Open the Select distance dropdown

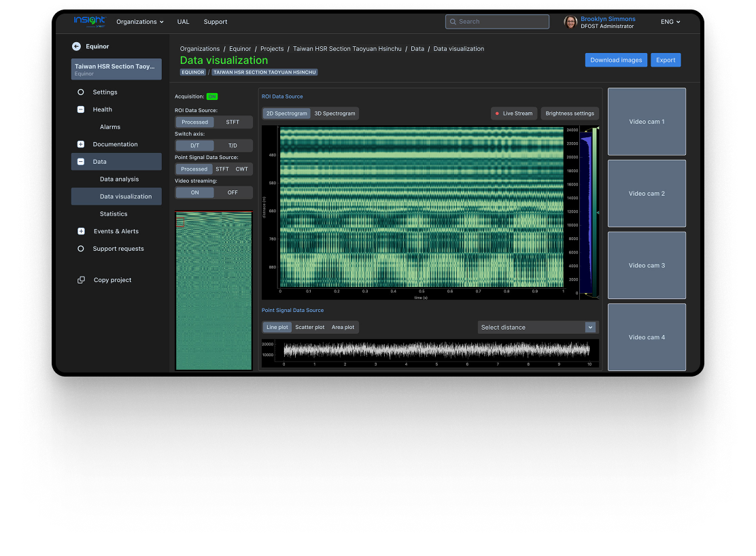pos(537,328)
